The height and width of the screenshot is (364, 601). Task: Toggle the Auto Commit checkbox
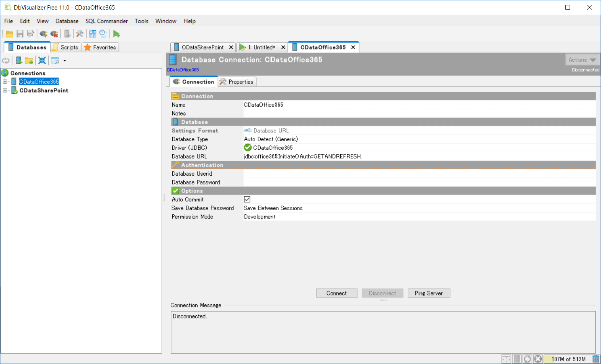click(247, 199)
